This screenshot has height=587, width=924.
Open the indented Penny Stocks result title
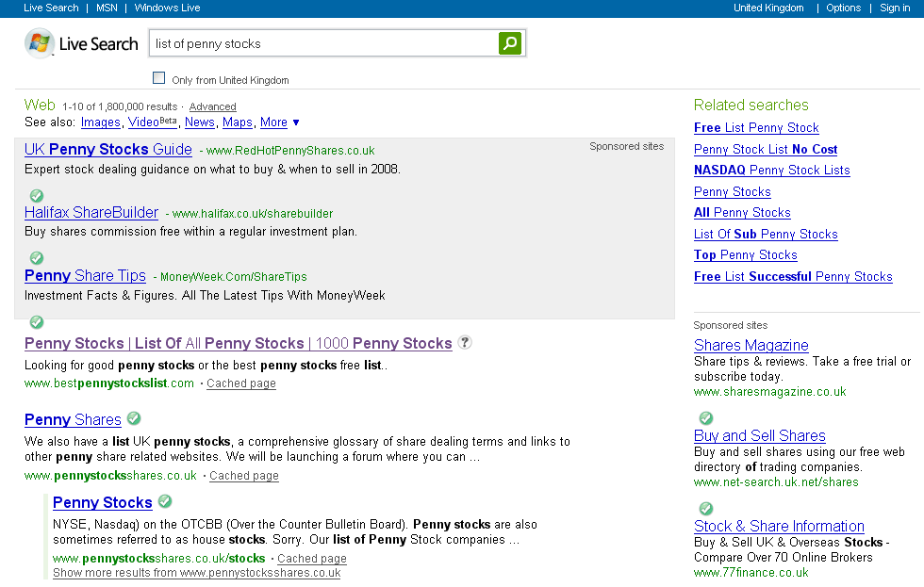(103, 502)
